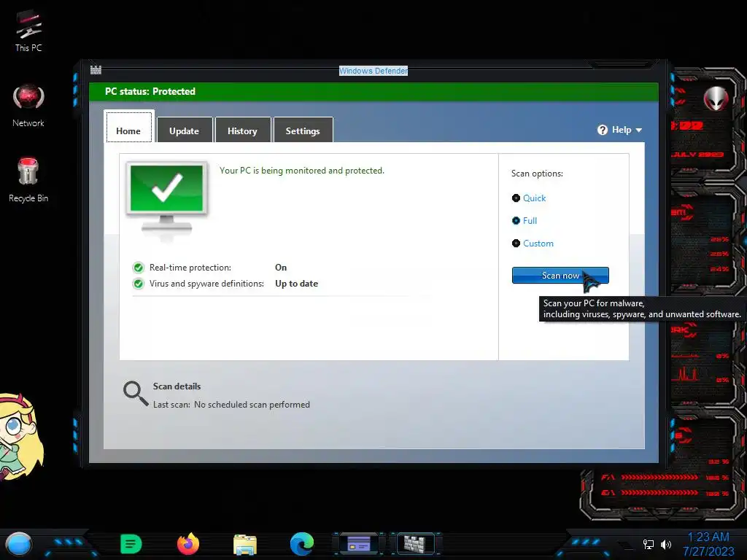The width and height of the screenshot is (747, 560).
Task: Click the Scan now button
Action: 560,275
